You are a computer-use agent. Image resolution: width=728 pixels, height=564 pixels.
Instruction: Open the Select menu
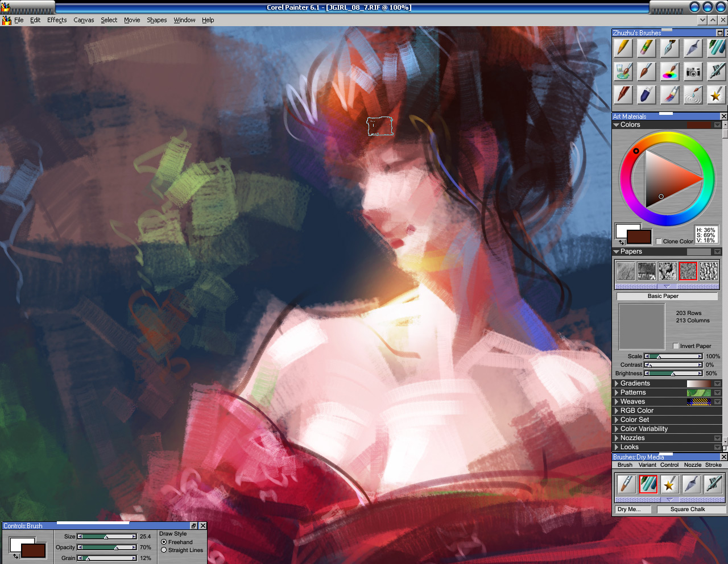(x=109, y=20)
